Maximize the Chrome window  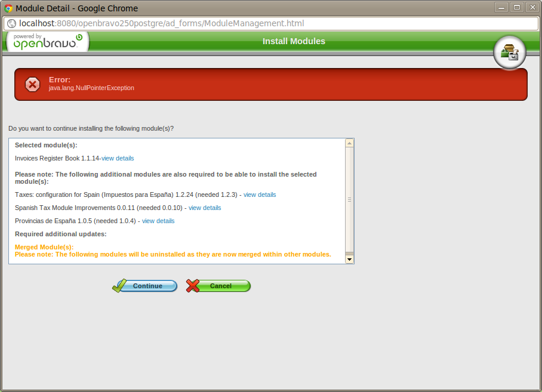tap(517, 7)
